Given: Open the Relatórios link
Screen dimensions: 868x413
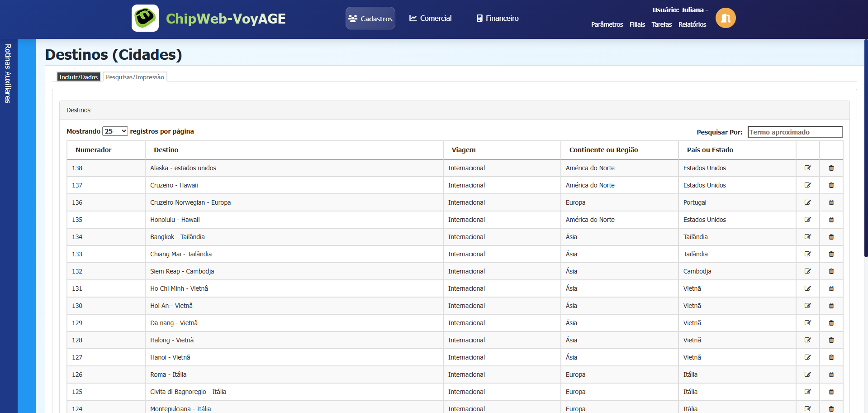Looking at the screenshot, I should pos(692,24).
